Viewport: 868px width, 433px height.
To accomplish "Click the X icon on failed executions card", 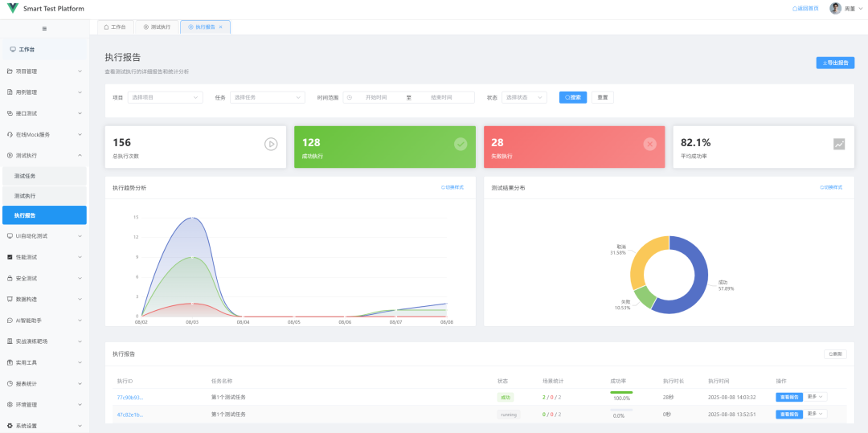I will click(x=650, y=145).
